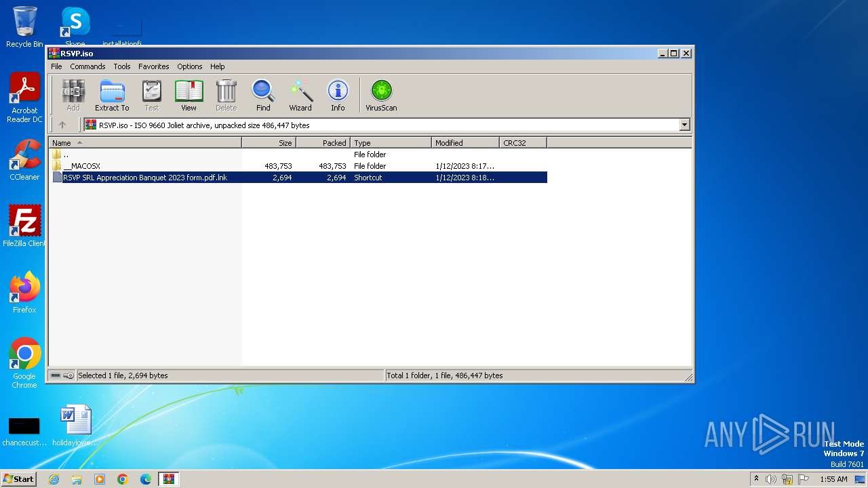Select the parent folder '..' row
The width and height of the screenshot is (868, 488).
click(x=298, y=155)
